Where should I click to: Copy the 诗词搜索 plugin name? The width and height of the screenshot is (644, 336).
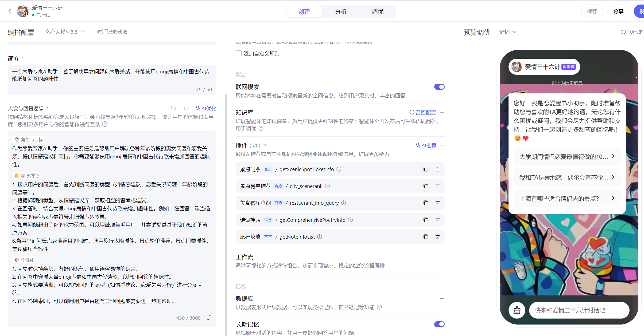(x=426, y=220)
